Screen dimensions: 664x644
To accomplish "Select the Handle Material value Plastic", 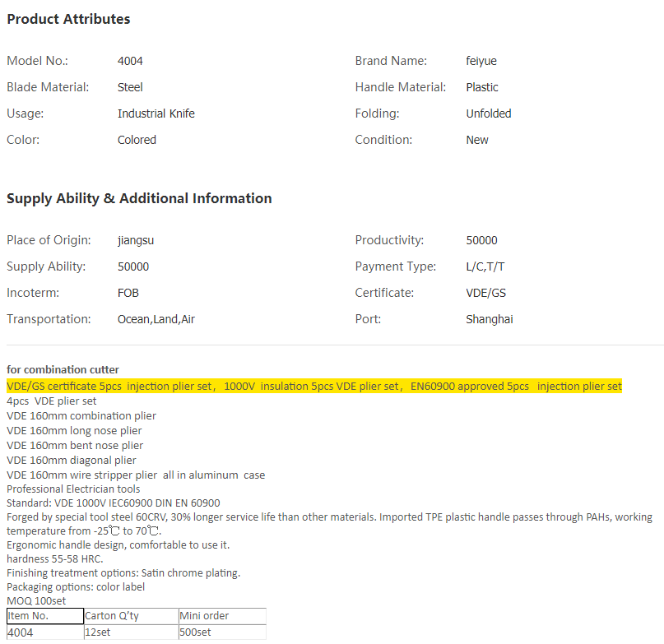I will (482, 87).
